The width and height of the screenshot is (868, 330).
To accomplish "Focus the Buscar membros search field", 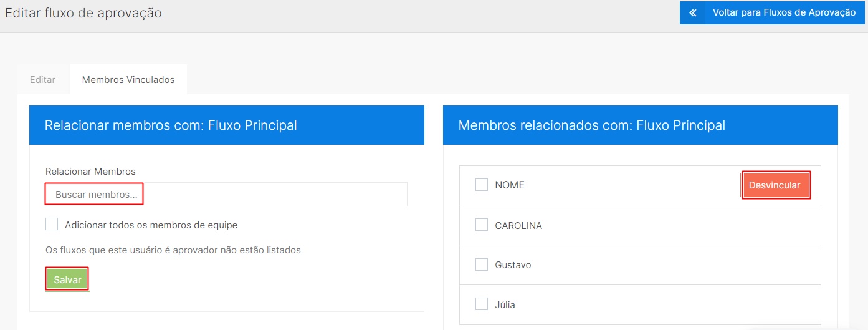I will [226, 195].
